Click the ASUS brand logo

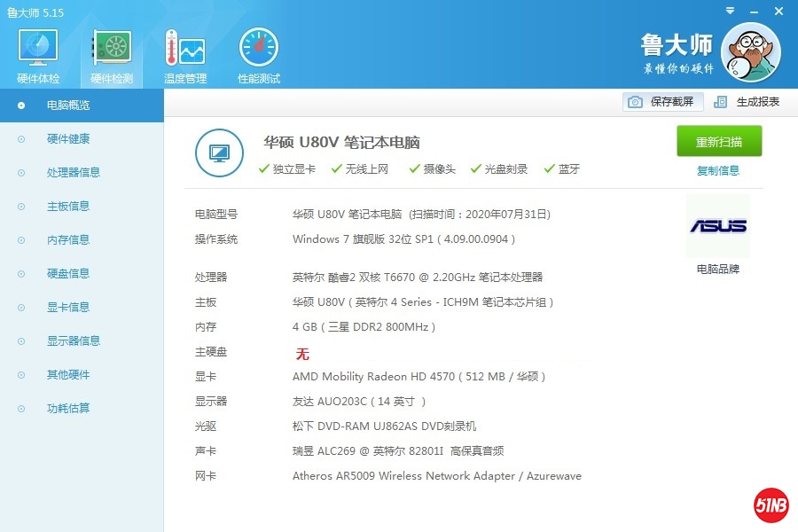717,226
